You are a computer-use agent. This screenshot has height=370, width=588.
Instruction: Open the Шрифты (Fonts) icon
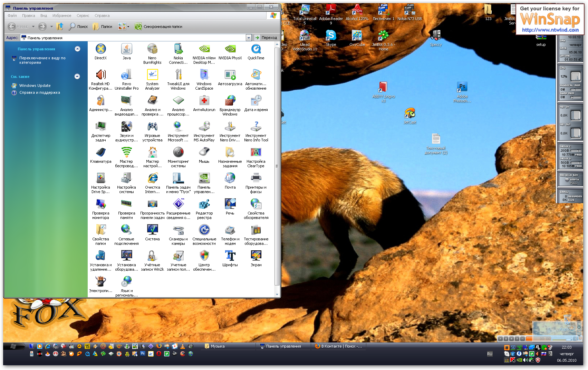pos(230,256)
